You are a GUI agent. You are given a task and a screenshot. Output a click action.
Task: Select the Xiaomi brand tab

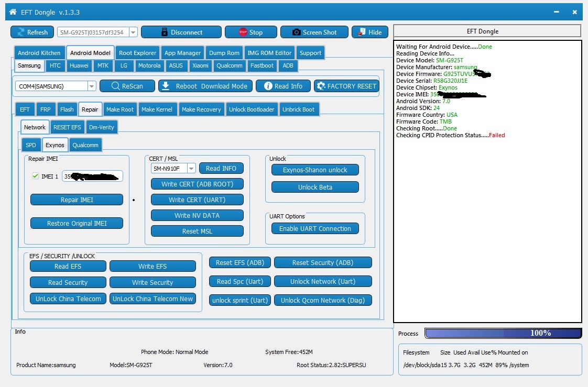(200, 65)
